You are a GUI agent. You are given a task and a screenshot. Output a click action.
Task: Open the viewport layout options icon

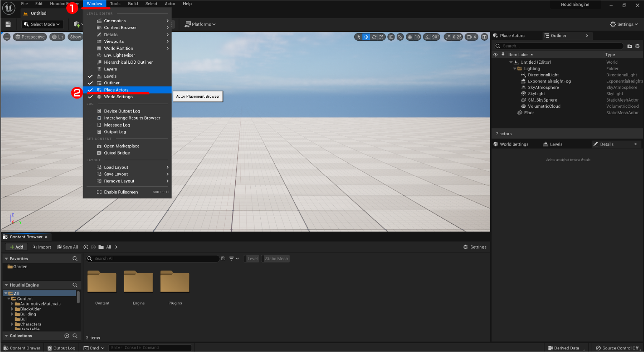pyautogui.click(x=484, y=37)
